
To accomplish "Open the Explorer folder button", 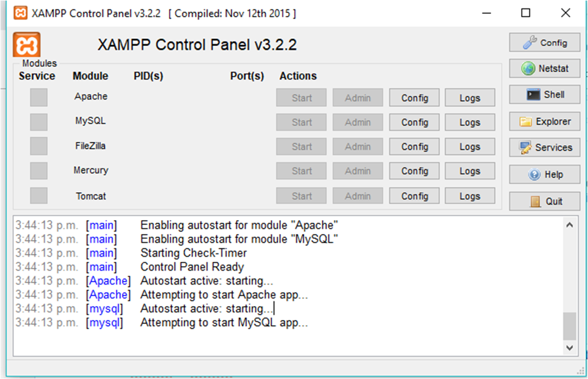I will tap(545, 121).
